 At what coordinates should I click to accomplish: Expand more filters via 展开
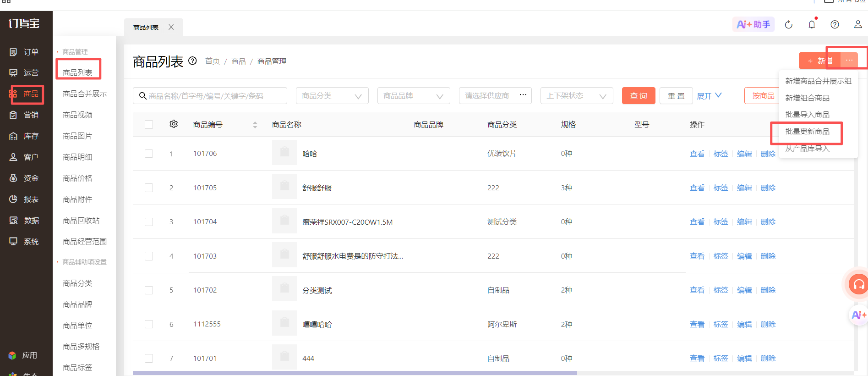coord(709,96)
